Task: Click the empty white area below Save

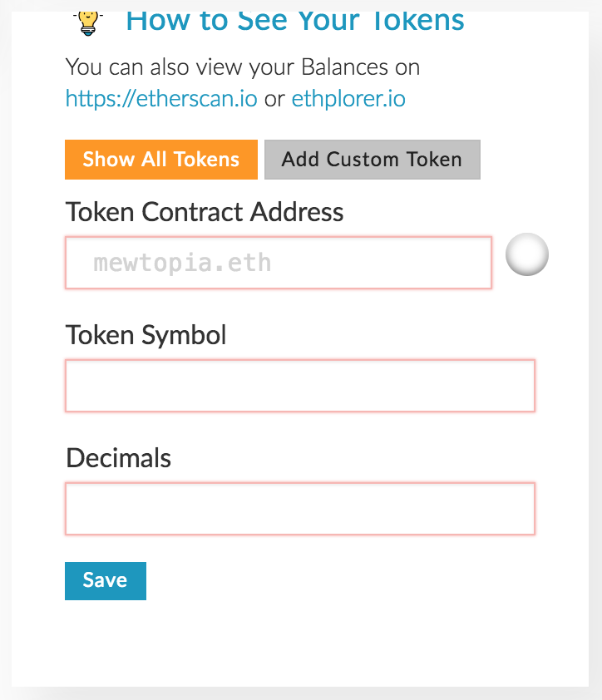Action: click(299, 640)
